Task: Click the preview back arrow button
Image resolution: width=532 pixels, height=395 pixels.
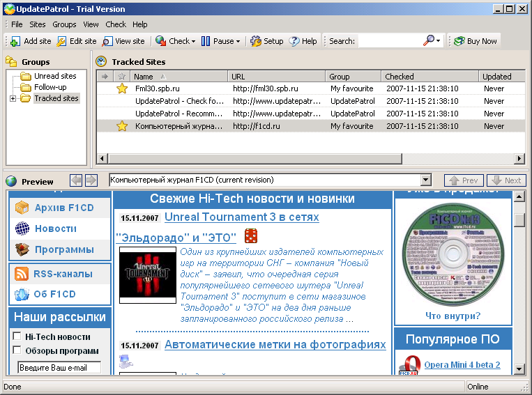Action: [x=76, y=180]
